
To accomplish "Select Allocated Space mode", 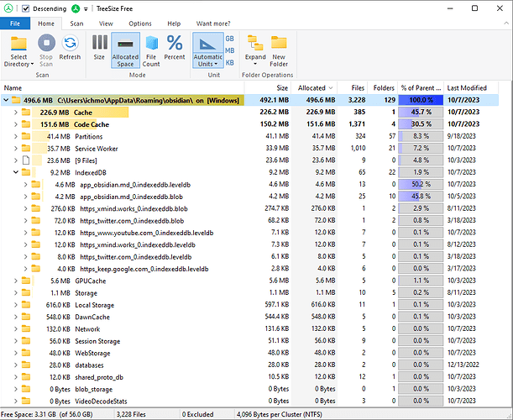I will tap(126, 50).
